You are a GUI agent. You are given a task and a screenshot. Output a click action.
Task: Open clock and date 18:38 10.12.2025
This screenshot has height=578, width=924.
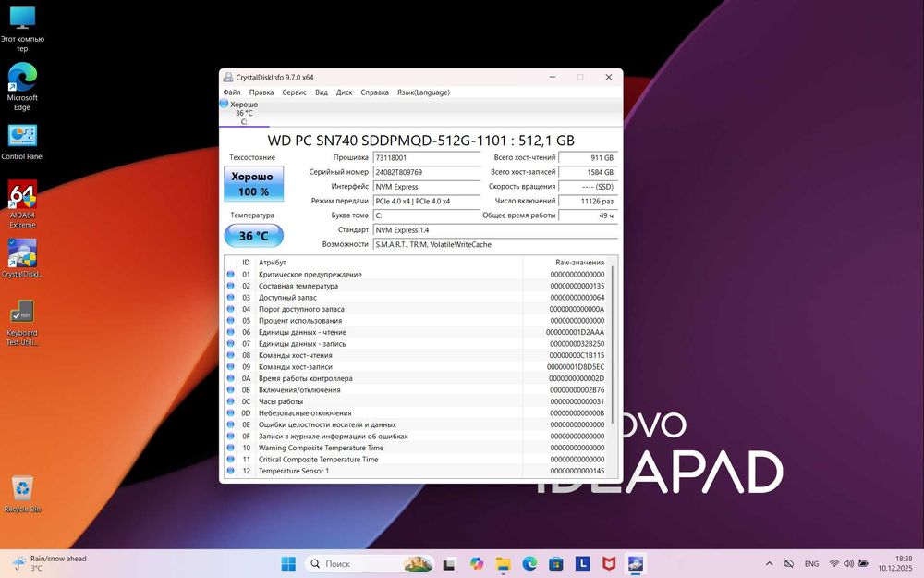click(x=895, y=563)
